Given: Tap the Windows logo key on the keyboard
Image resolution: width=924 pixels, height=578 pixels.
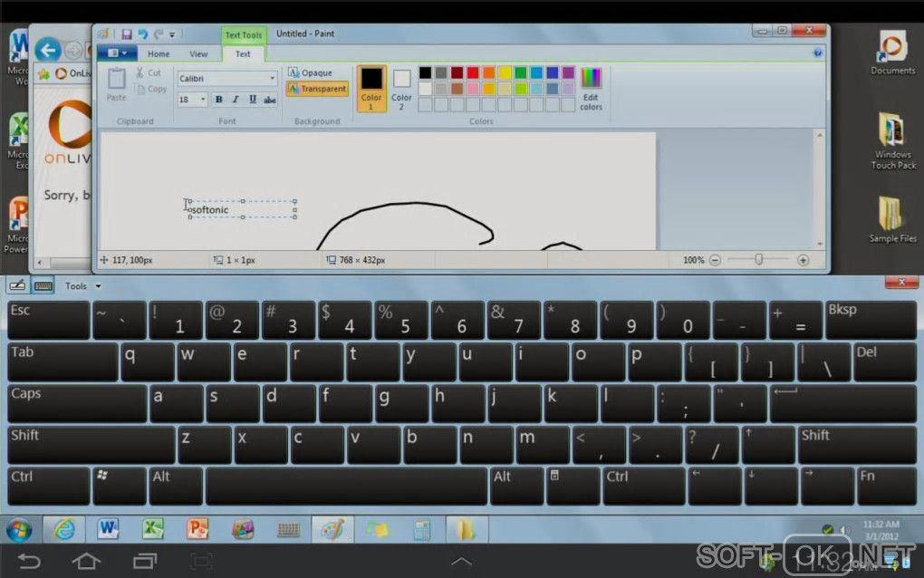Looking at the screenshot, I should pos(120,486).
